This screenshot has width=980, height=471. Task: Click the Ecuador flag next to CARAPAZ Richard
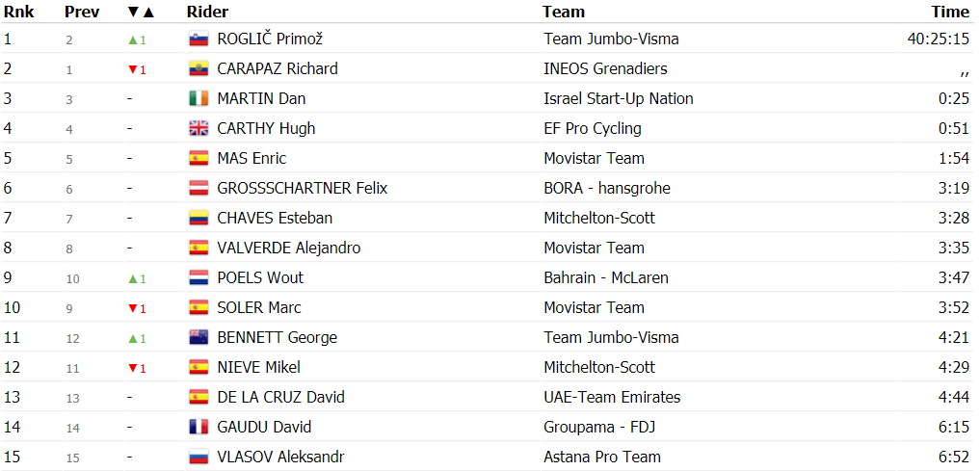tap(199, 68)
